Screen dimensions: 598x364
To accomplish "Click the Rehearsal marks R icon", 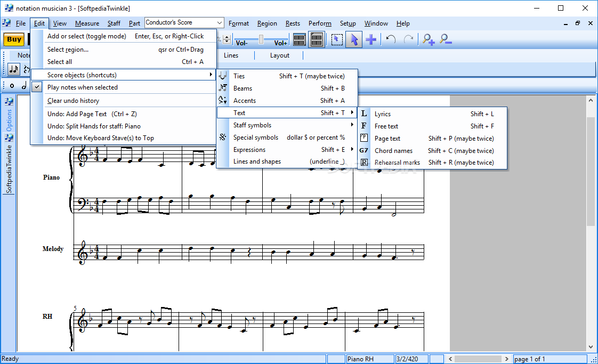I will (x=364, y=162).
